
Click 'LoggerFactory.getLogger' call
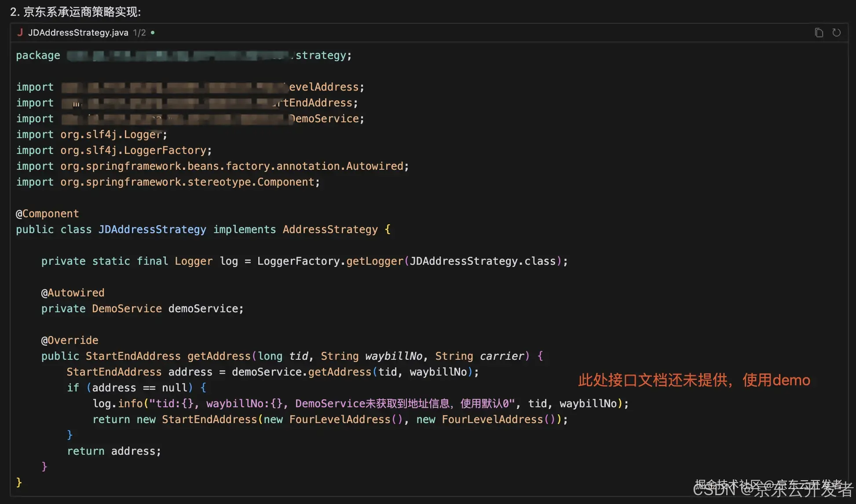pos(330,261)
